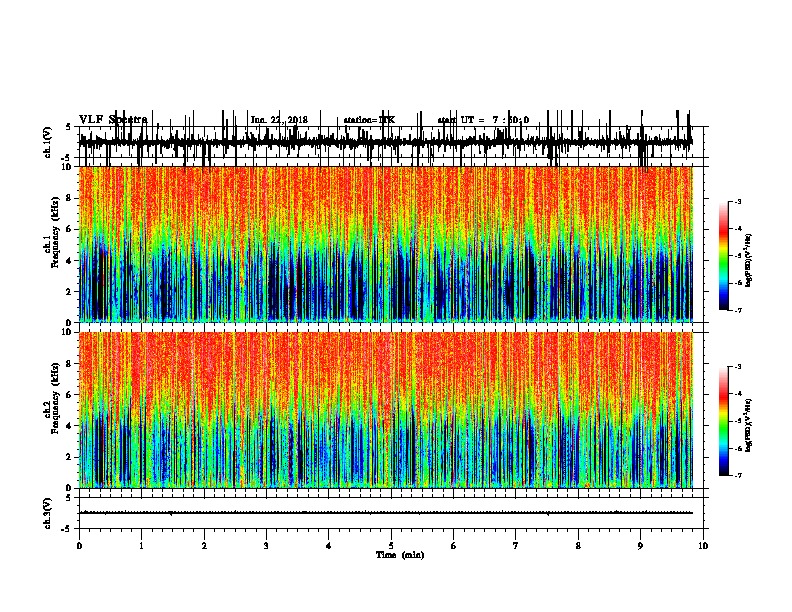Click the "8" kHz tick on ch.1 spectrogram
The image size is (792, 612).
click(69, 198)
